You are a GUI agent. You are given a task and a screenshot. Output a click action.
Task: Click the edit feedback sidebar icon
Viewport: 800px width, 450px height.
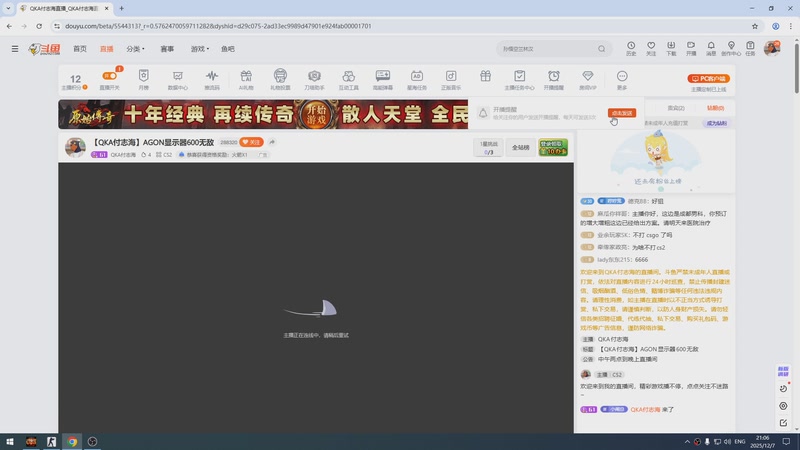(x=783, y=423)
